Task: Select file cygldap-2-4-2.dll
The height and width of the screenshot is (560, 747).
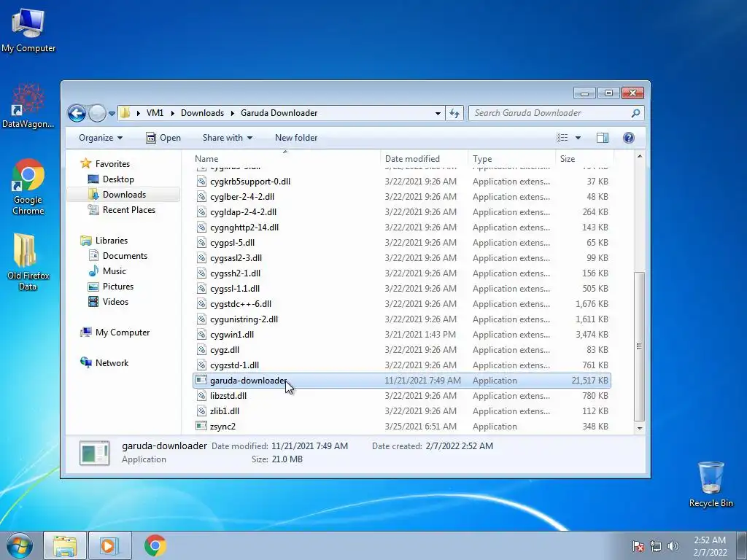Action: click(x=243, y=212)
